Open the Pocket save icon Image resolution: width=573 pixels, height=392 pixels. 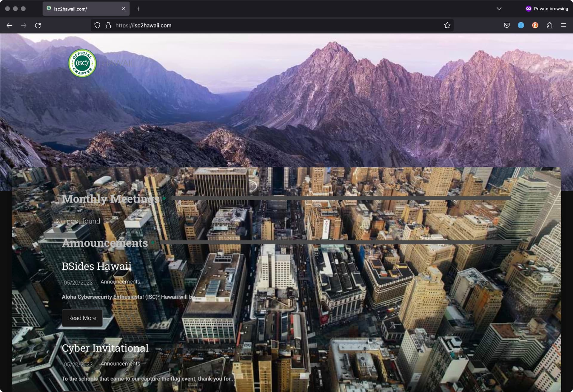pyautogui.click(x=507, y=25)
